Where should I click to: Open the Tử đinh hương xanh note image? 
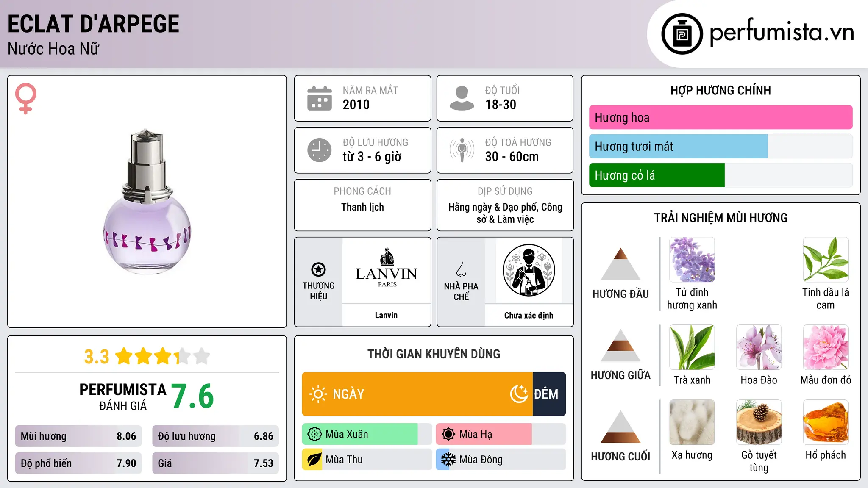tap(692, 260)
